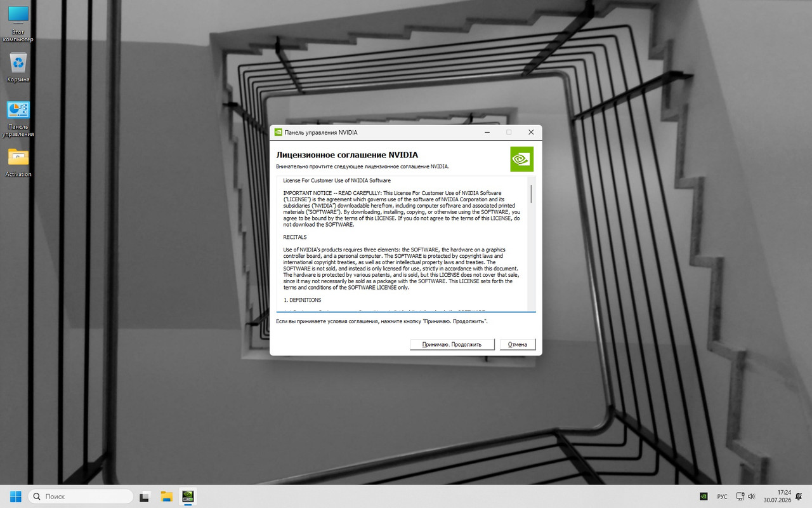Viewport: 812px width, 508px height.
Task: Click the "1. DEFINITIONS" heading in the license
Action: [303, 300]
